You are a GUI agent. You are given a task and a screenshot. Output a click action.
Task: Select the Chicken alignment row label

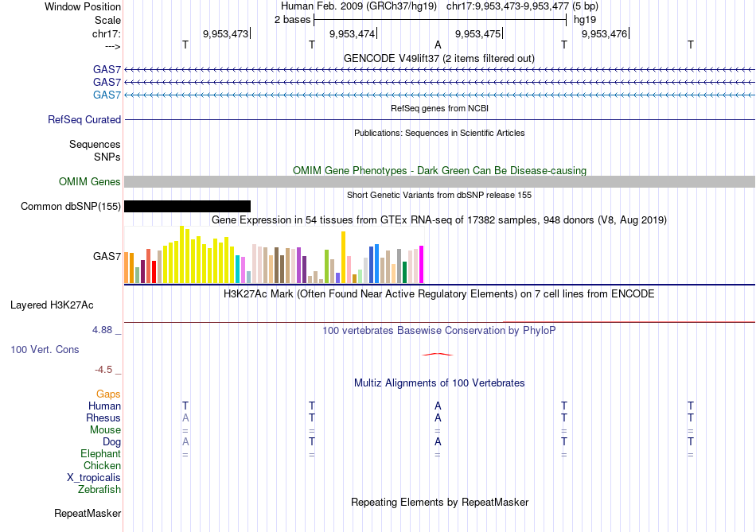click(102, 465)
